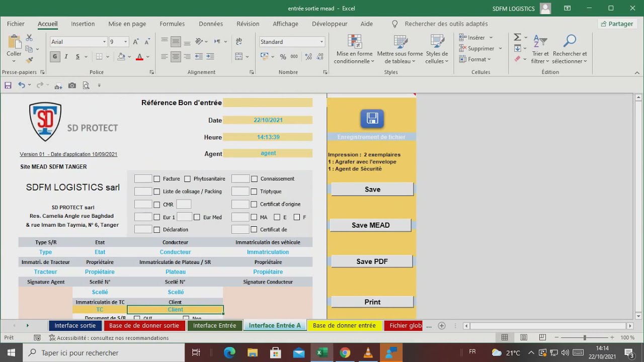Expand the Supprimer cells dropdown
This screenshot has width=644, height=362.
500,49
